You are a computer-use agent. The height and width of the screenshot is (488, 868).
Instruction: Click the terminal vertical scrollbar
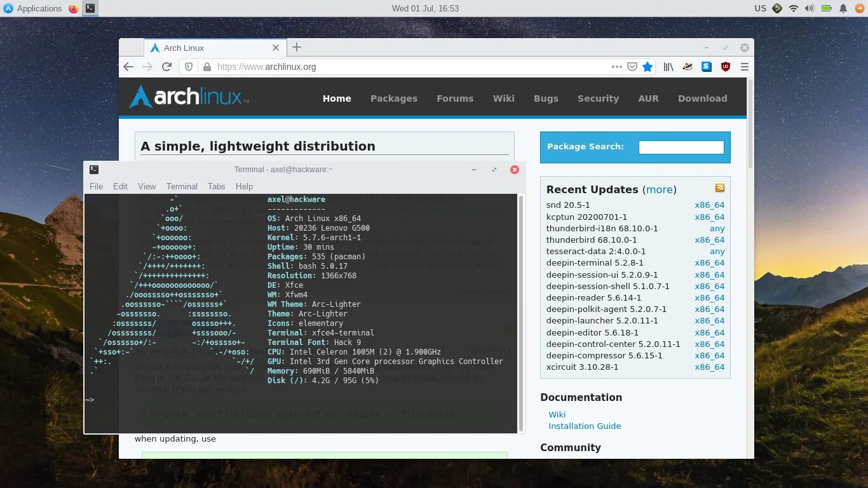(521, 313)
